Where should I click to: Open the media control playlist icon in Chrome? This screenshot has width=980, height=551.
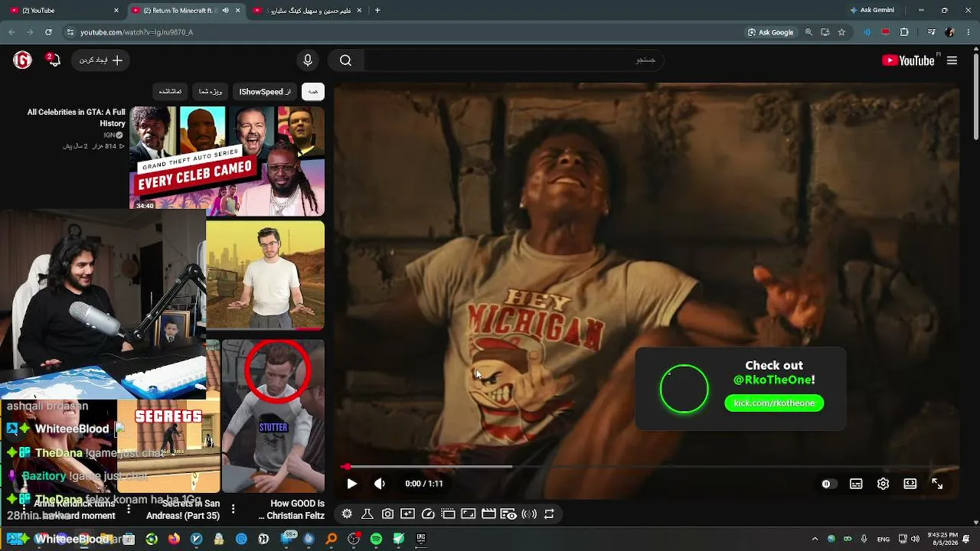931,32
